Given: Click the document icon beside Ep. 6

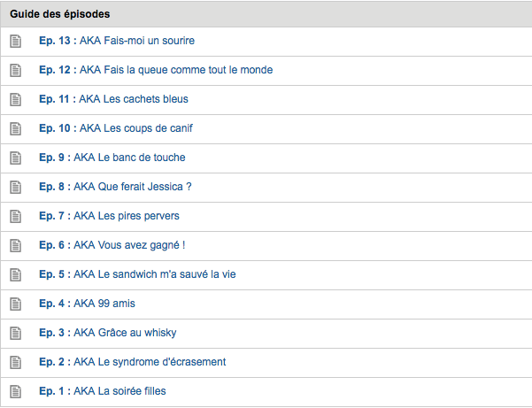Looking at the screenshot, I should (15, 245).
